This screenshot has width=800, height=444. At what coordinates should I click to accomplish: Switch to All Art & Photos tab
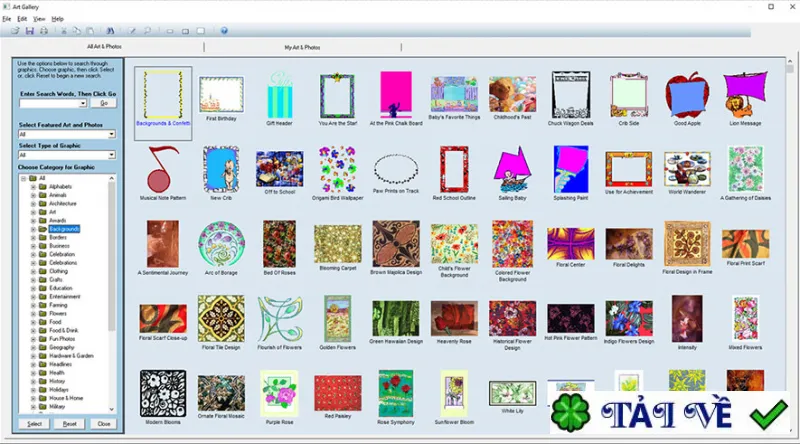(x=104, y=46)
